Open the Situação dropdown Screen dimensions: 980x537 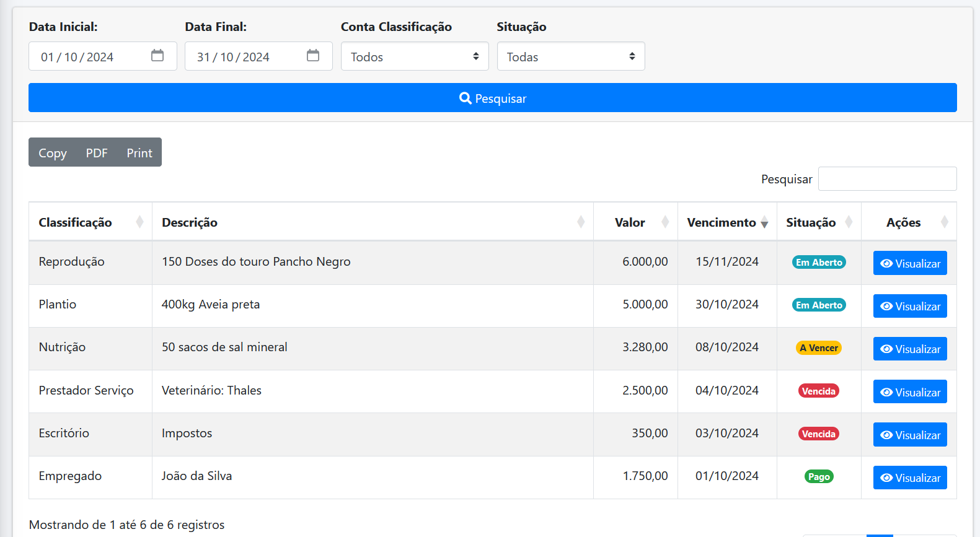tap(570, 56)
